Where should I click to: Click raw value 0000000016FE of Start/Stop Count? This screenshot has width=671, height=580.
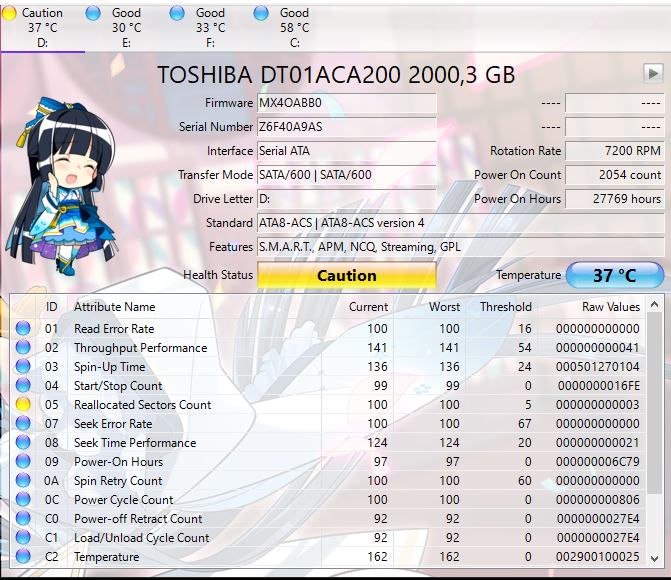pos(599,386)
